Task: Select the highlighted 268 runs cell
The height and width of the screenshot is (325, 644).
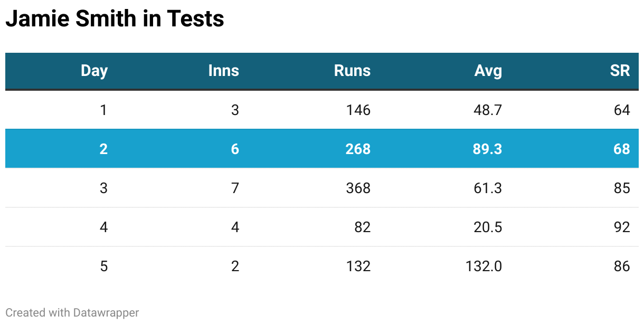Action: click(x=358, y=149)
